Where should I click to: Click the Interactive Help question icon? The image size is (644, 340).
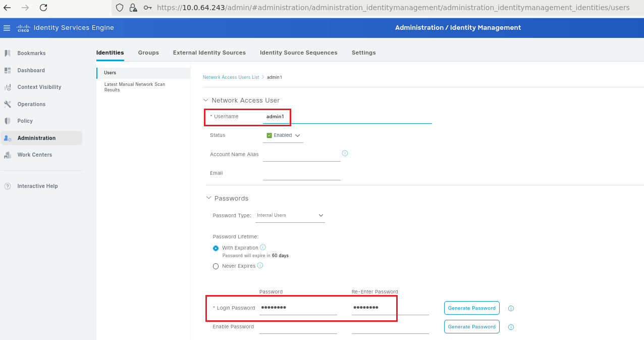tap(8, 186)
